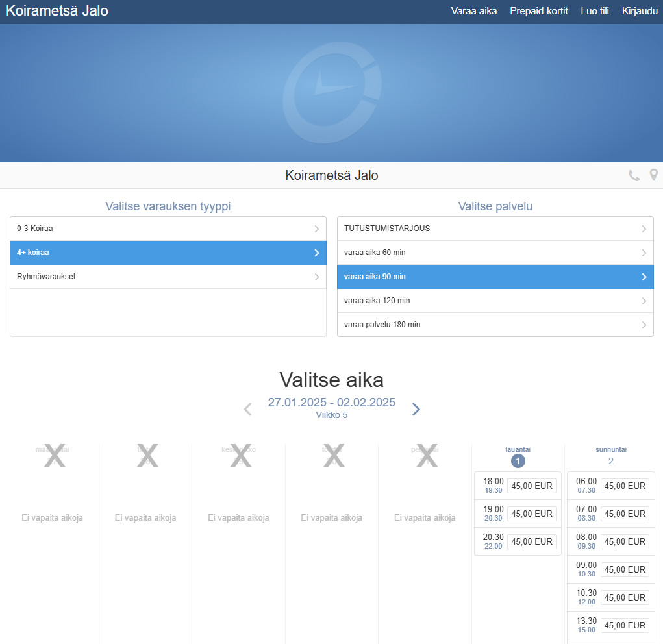Expand TUTUSTUMISTARJOUS service chevron
The width and height of the screenshot is (663, 644).
(644, 229)
